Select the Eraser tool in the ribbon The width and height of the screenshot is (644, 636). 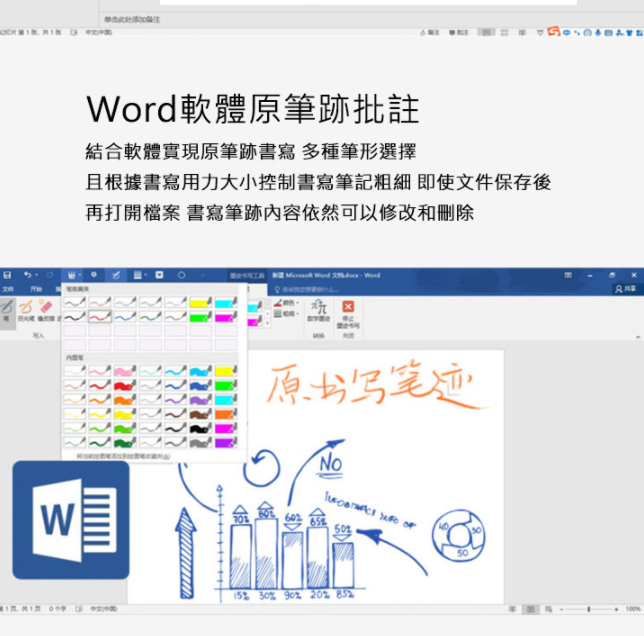point(45,309)
